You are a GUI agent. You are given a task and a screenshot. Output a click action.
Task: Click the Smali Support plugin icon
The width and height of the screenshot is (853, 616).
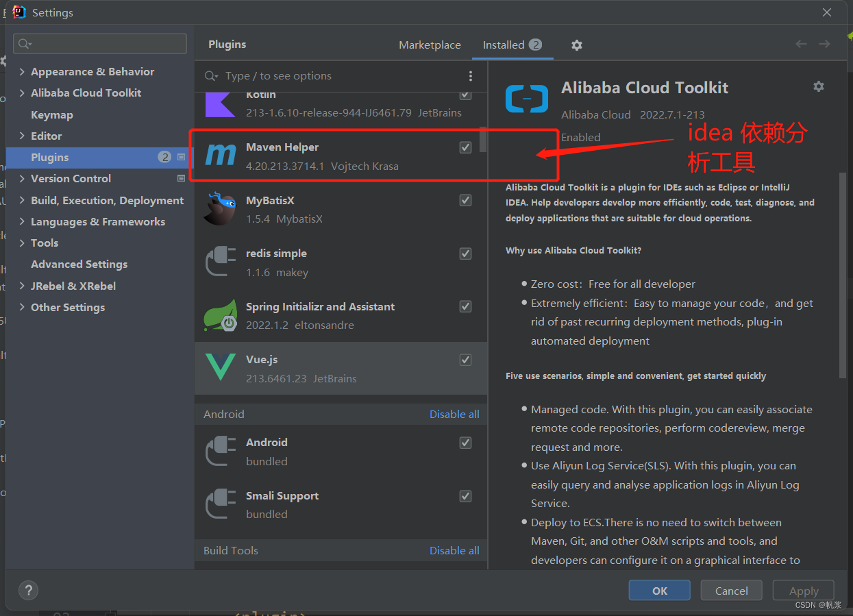pos(221,505)
